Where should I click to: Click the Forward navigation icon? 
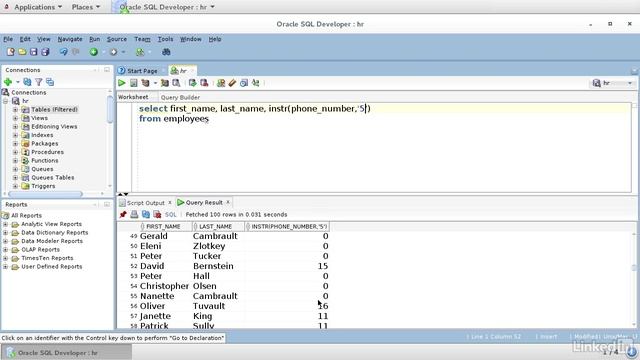113,52
